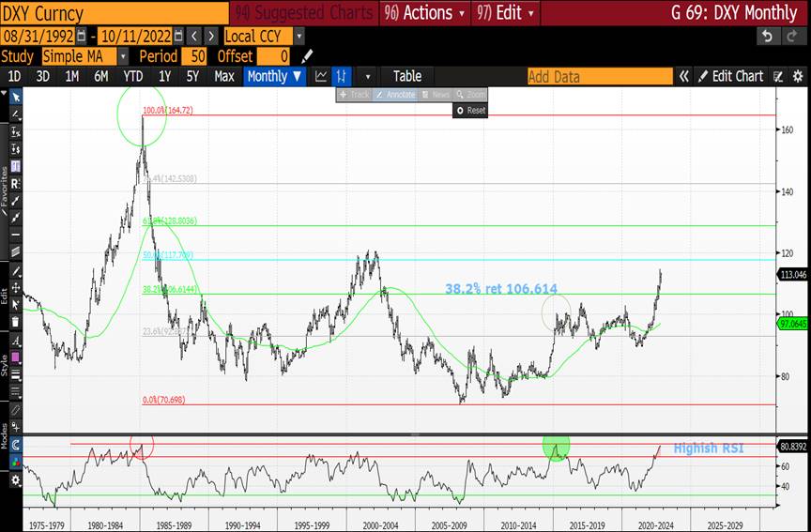Viewport: 811px width, 532px height.
Task: Select the YTD range tab
Action: [x=133, y=77]
